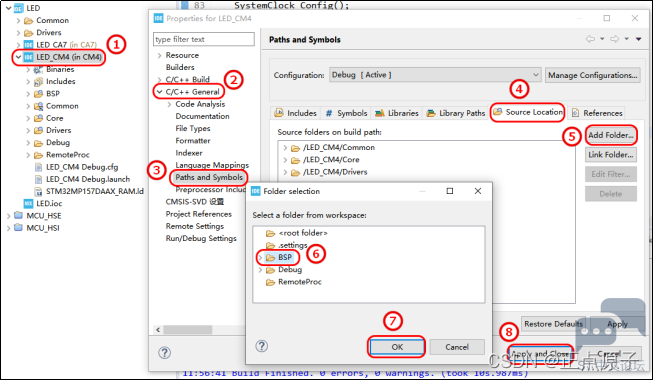Open the LED.ioc file icon
This screenshot has width=654, height=381.
28,203
